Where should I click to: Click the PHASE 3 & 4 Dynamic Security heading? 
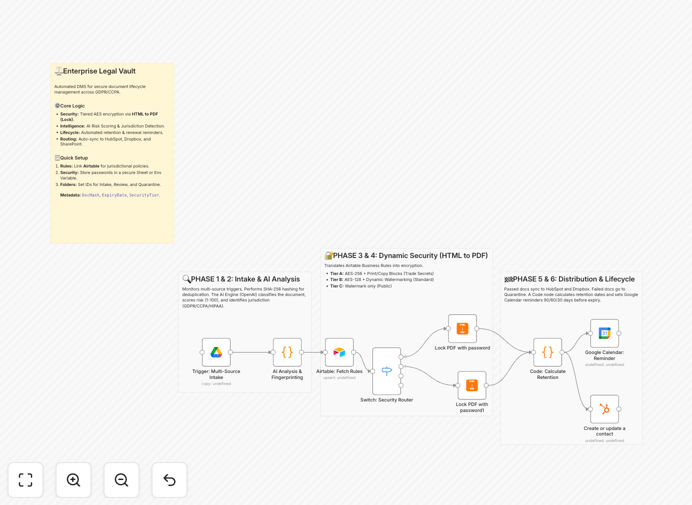[x=410, y=256]
